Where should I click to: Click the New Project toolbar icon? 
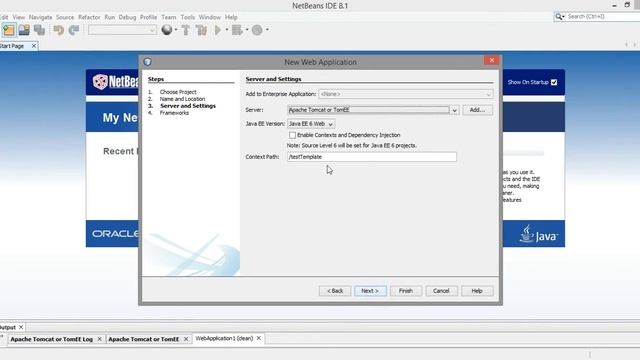coord(9,30)
